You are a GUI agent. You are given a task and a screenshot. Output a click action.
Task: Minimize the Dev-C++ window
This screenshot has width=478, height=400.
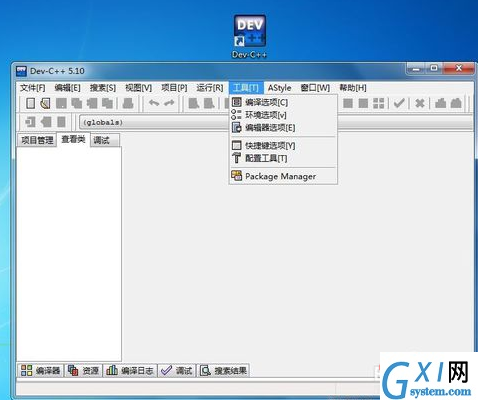(417, 68)
